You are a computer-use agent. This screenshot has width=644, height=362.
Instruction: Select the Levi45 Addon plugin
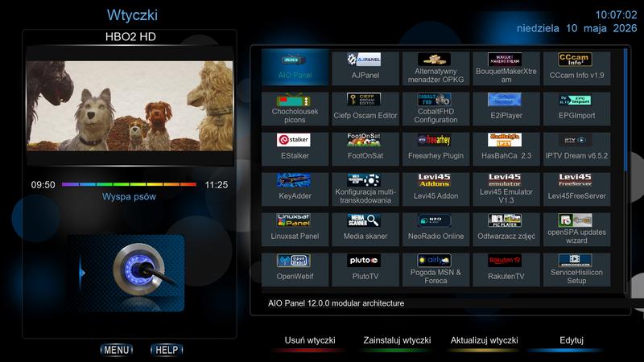[436, 189]
